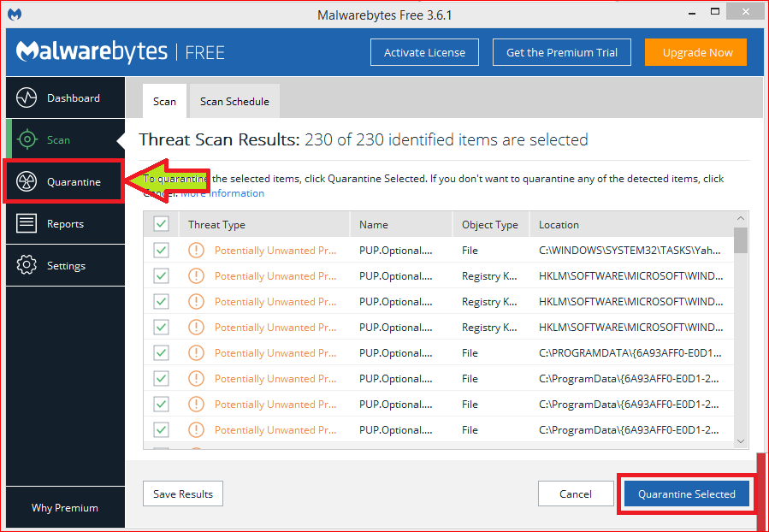769x532 pixels.
Task: Sort by the Name column header
Action: tap(400, 224)
